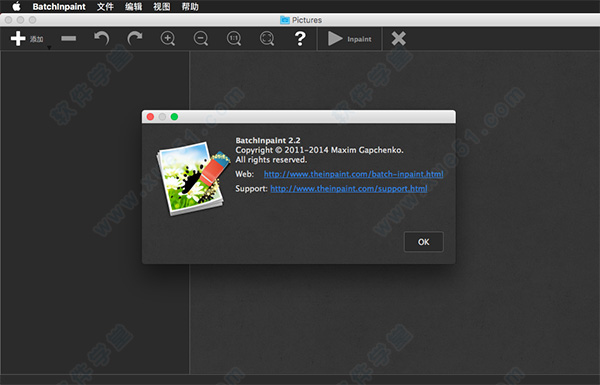Zoom out with magnifier minus icon
The height and width of the screenshot is (385, 600).
(201, 39)
